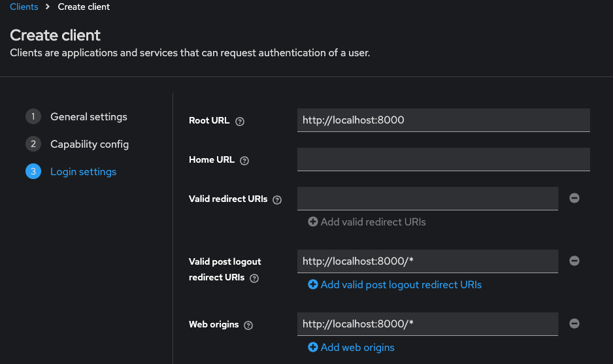Image resolution: width=613 pixels, height=364 pixels.
Task: Click the empty Home URL field
Action: [x=443, y=159]
